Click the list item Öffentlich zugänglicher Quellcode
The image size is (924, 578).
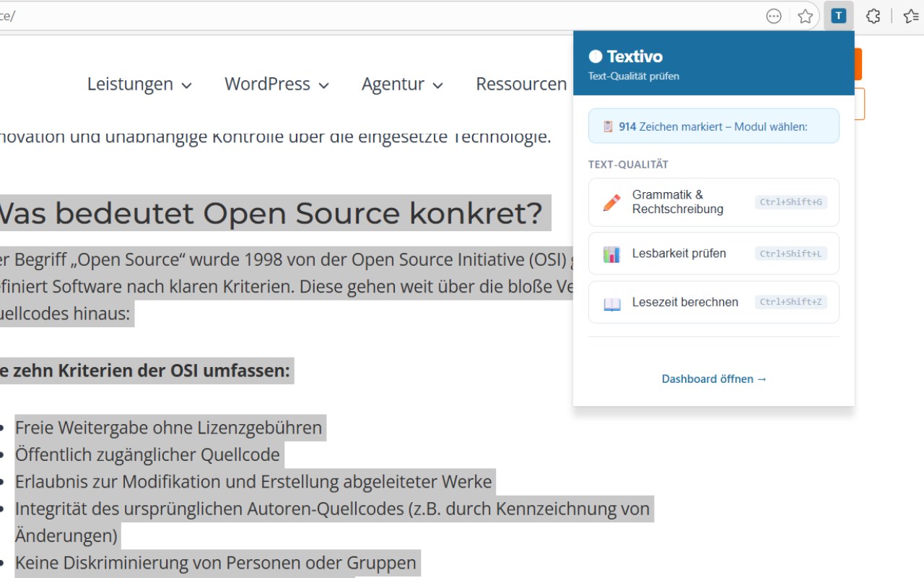[x=147, y=454]
